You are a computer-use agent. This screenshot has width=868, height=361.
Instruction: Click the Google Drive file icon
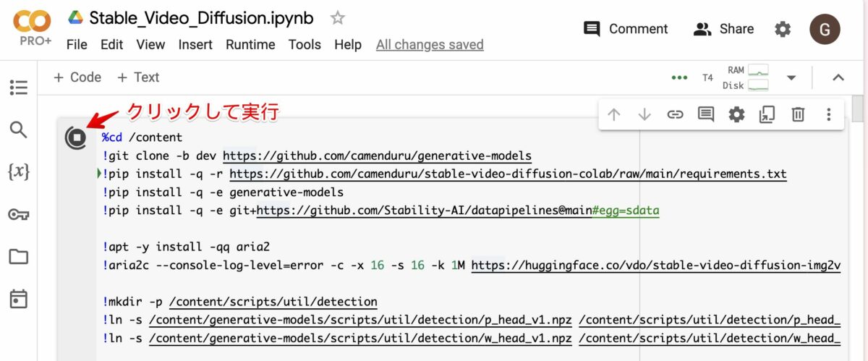(x=75, y=18)
